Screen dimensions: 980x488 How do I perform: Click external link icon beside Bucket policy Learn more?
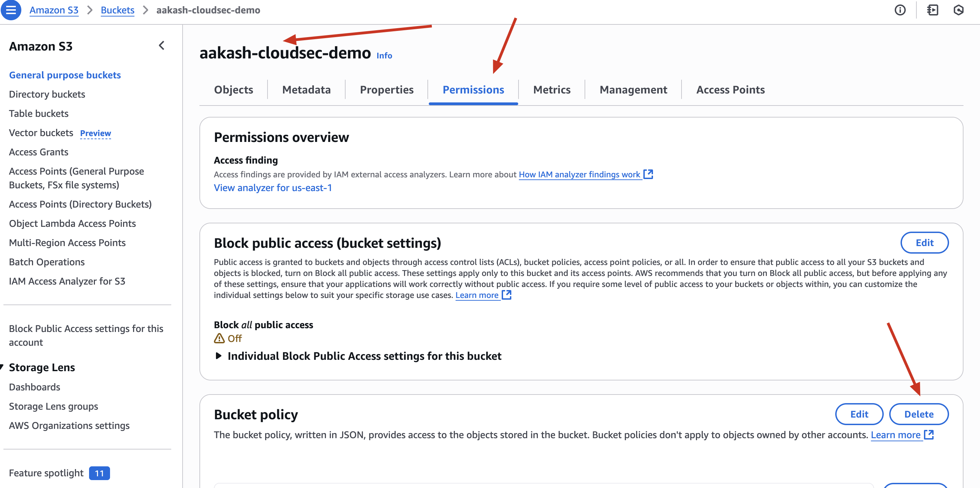coord(929,434)
